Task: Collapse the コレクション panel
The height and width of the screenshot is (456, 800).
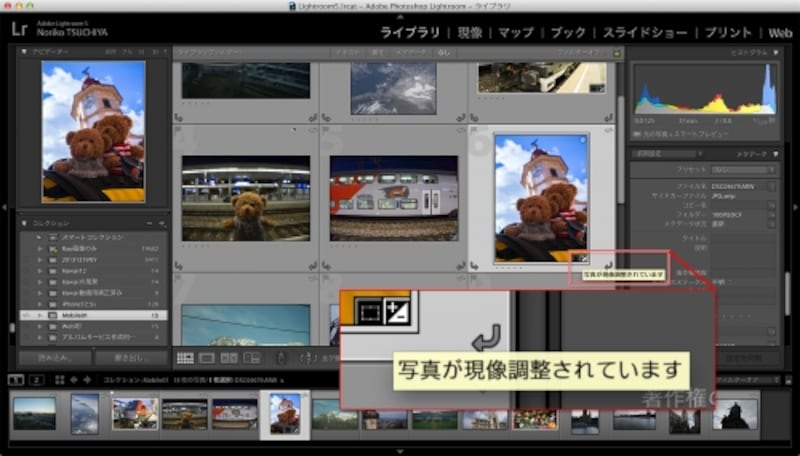Action: pyautogui.click(x=24, y=223)
